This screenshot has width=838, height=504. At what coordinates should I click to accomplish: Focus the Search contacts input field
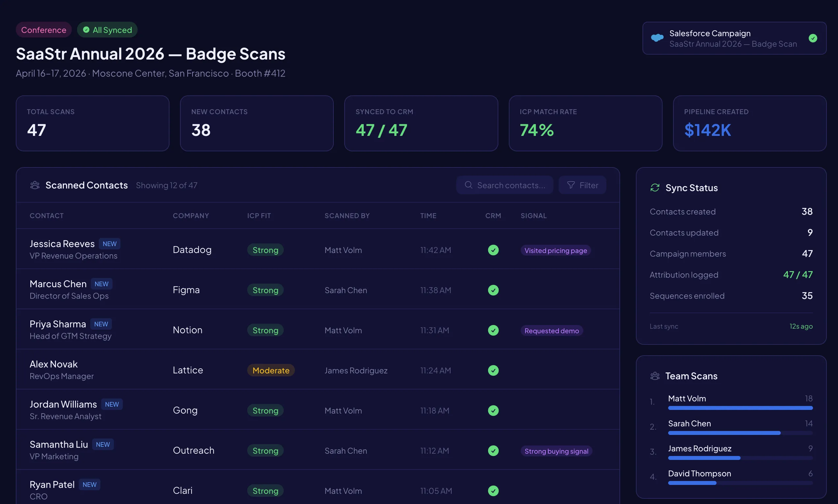click(511, 185)
